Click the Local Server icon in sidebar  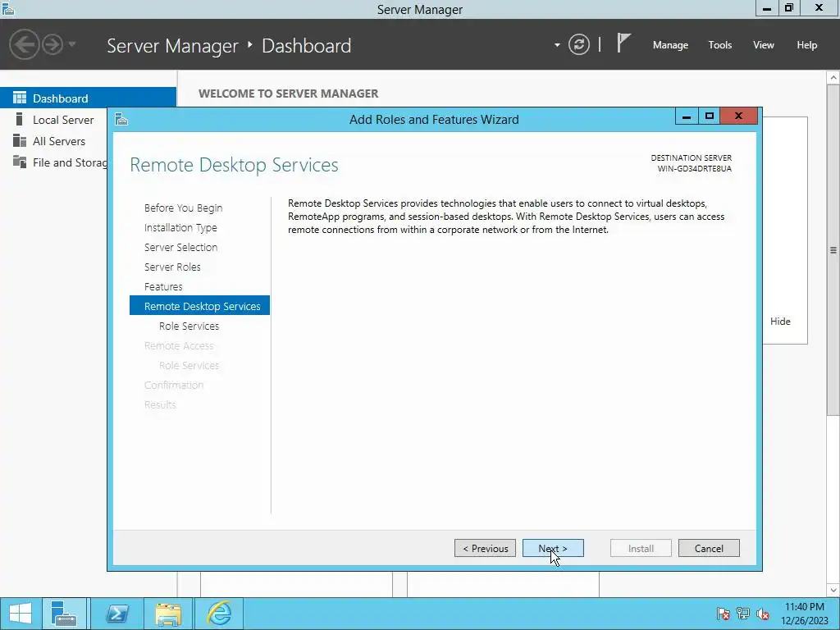[20, 119]
